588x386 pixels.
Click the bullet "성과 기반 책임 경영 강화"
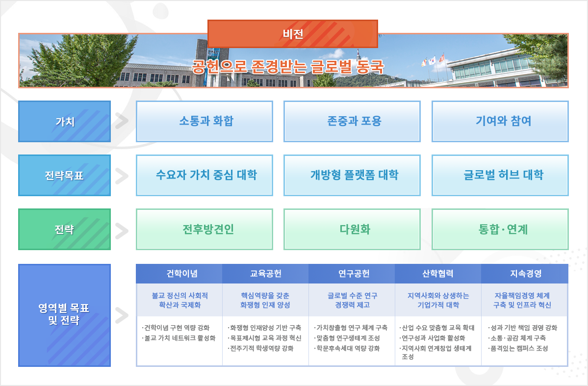(523, 328)
